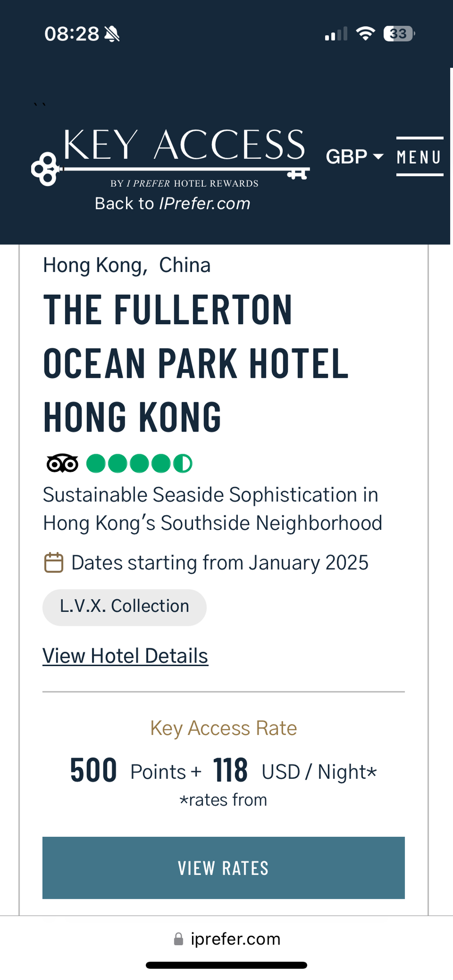Click the Key Access Rate heading
Viewport: 453px width, 980px height.
pos(224,728)
